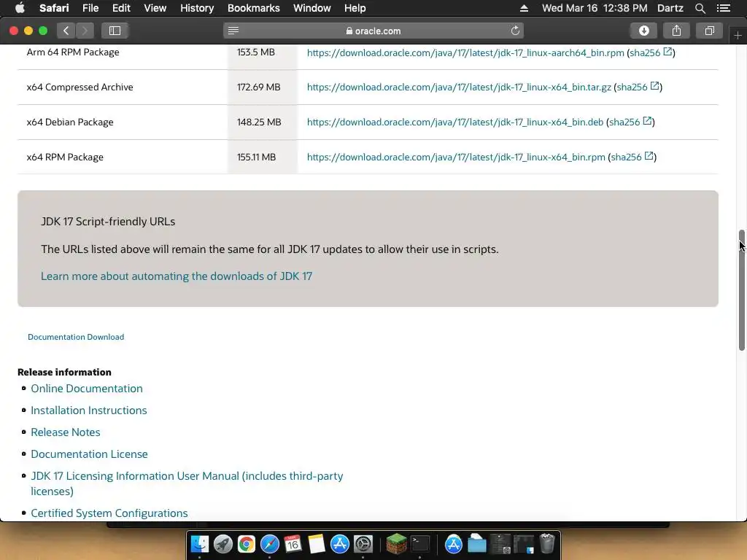747x560 pixels.
Task: Open sha256 external link for x64 tar.gz
Action: [x=637, y=87]
